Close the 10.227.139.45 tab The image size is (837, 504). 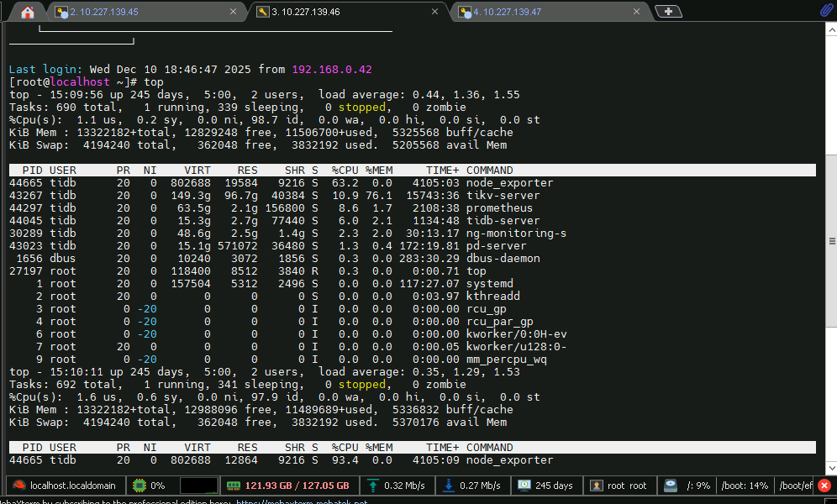tap(234, 12)
